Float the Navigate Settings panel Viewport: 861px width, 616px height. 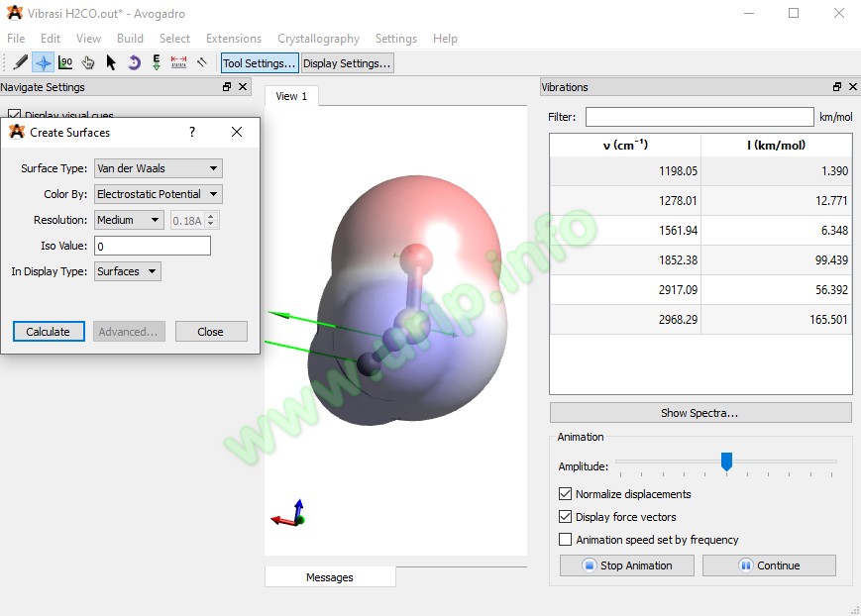click(227, 87)
